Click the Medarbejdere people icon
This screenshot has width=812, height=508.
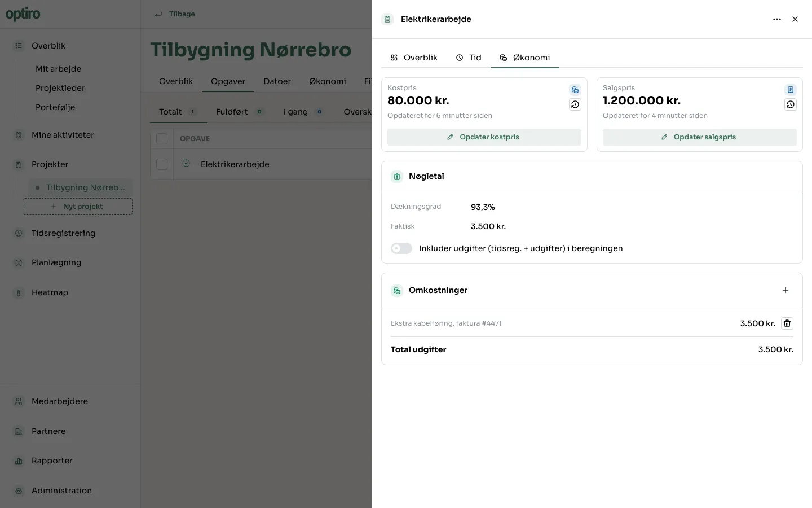19,401
